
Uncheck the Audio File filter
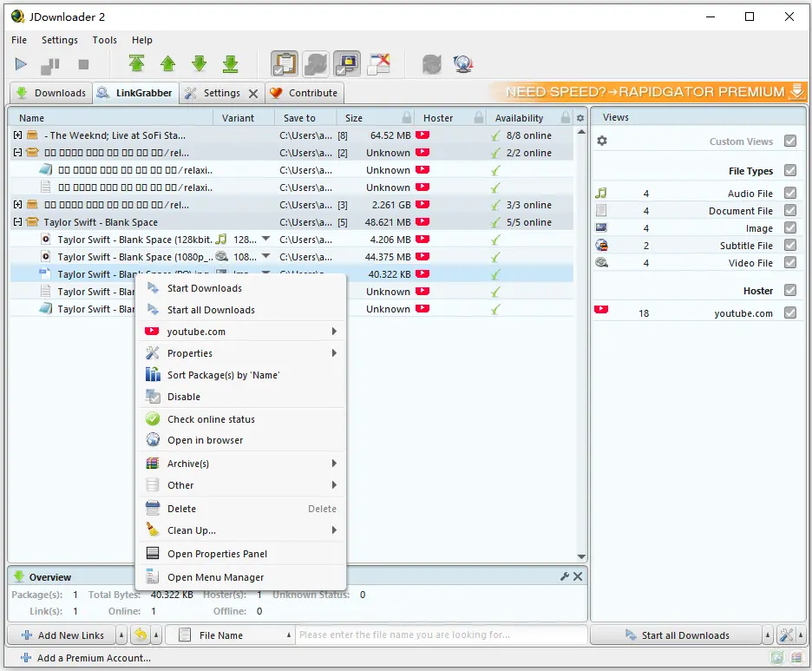pos(789,193)
